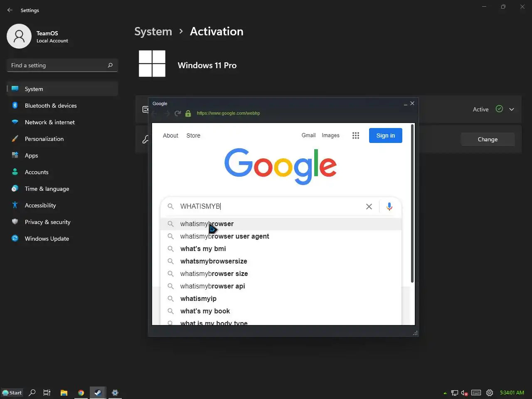532x399 pixels.
Task: Open the Google Store link
Action: click(x=193, y=135)
